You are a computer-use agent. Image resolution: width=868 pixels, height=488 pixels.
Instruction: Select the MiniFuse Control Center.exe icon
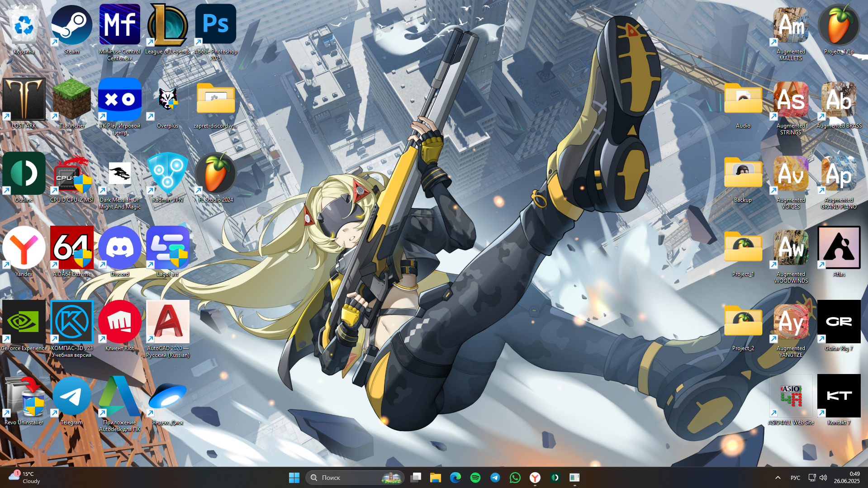[120, 33]
